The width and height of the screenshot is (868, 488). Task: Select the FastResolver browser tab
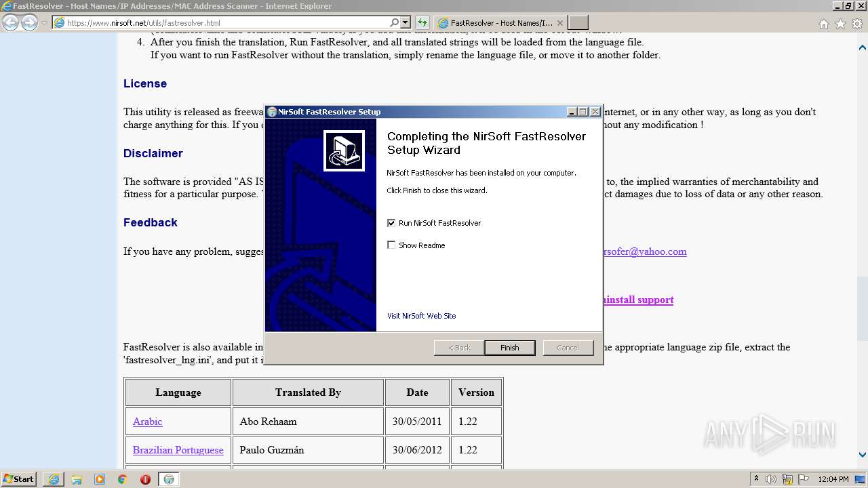500,23
